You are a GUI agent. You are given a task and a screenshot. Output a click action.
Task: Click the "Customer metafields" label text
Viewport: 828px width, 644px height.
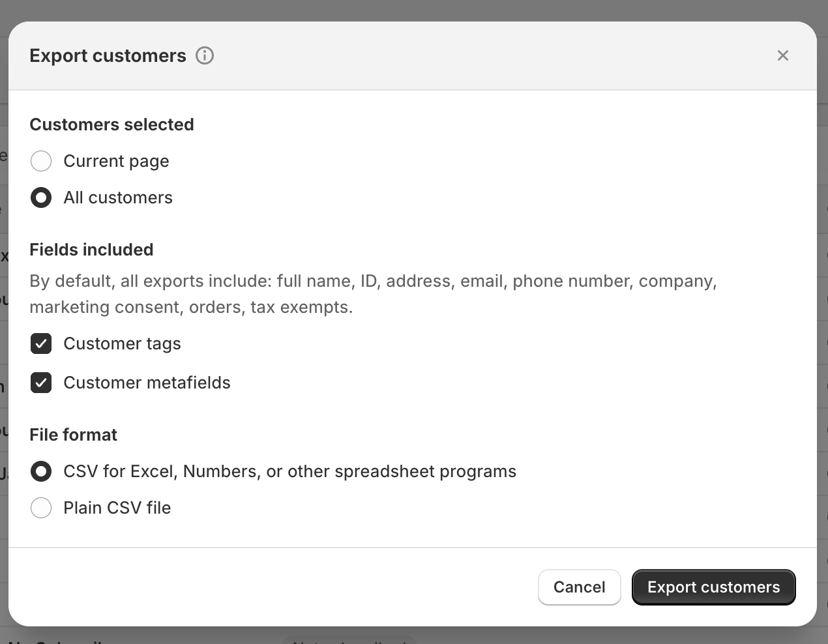coord(147,383)
